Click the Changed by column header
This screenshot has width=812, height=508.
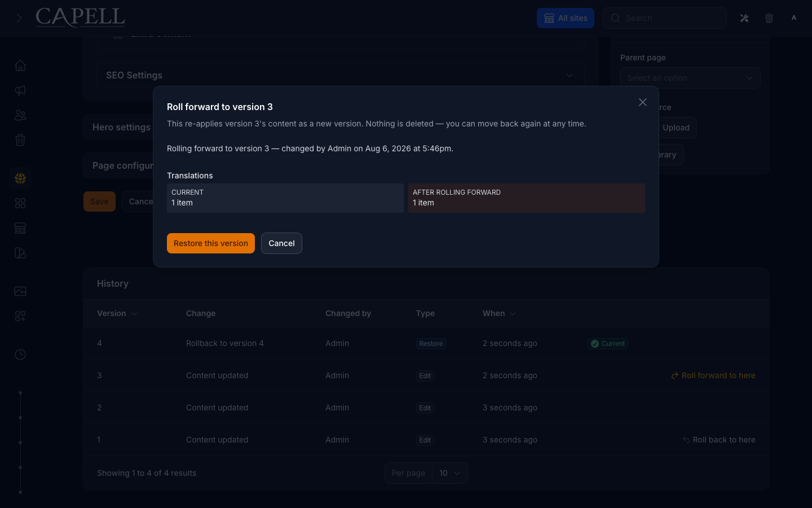point(348,313)
